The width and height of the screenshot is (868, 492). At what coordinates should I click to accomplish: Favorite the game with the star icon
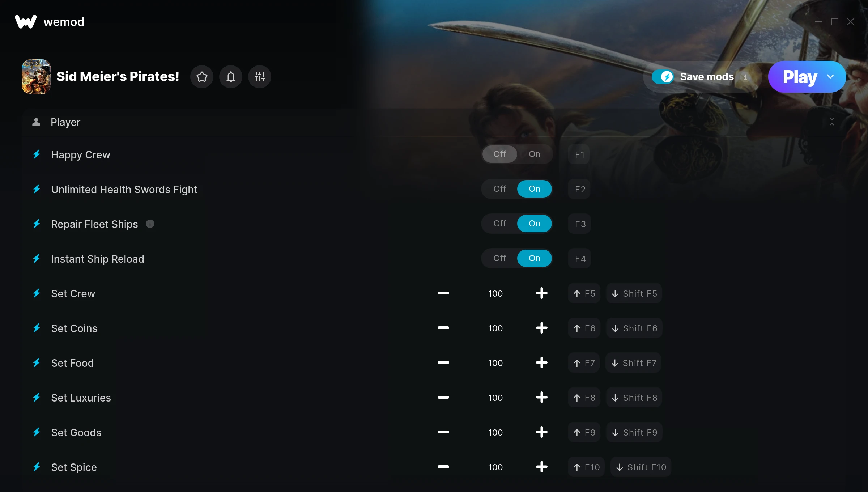202,77
